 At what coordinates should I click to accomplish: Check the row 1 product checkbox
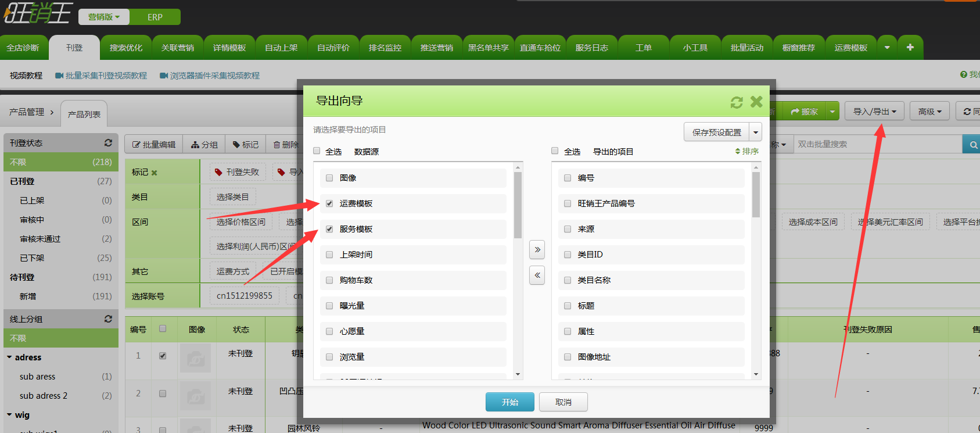(x=163, y=355)
